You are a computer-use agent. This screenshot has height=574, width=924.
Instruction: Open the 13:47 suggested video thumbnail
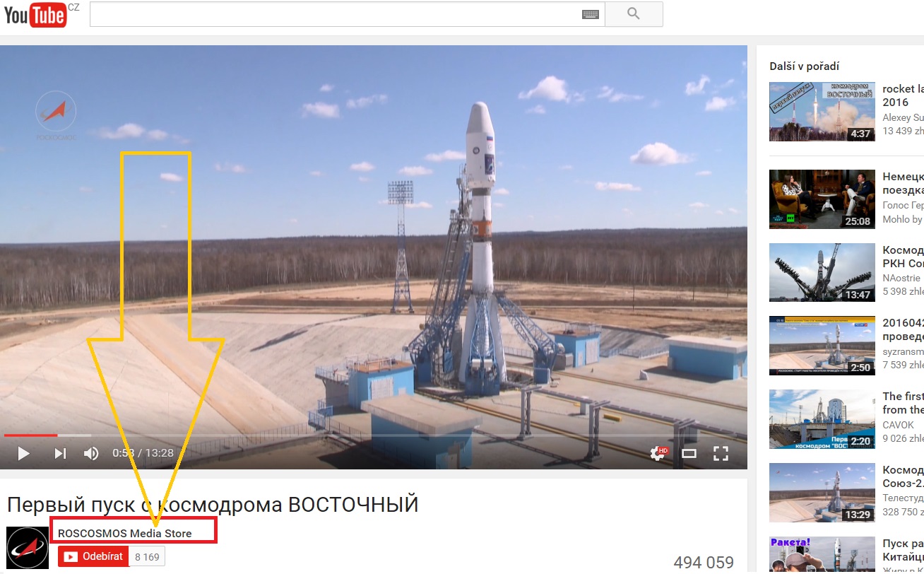pyautogui.click(x=822, y=273)
